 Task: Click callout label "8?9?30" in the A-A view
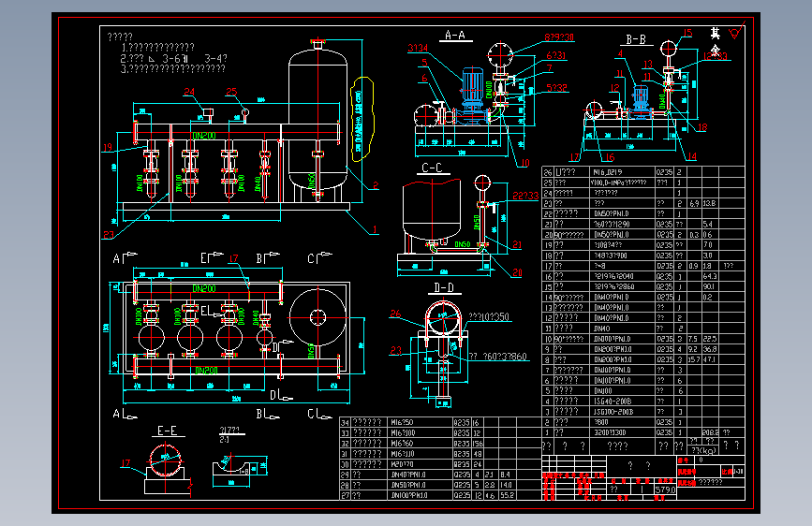[559, 37]
